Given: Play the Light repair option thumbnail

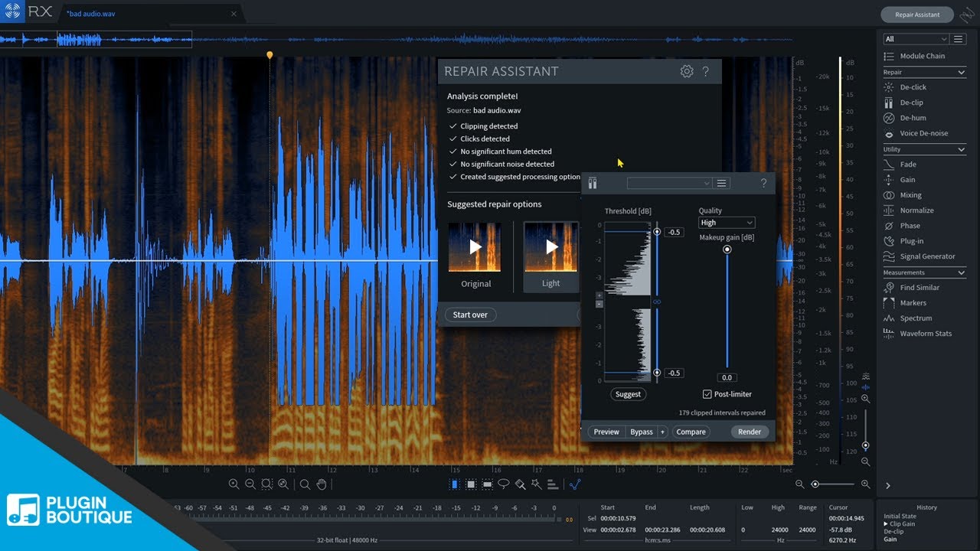Looking at the screenshot, I should coord(551,247).
